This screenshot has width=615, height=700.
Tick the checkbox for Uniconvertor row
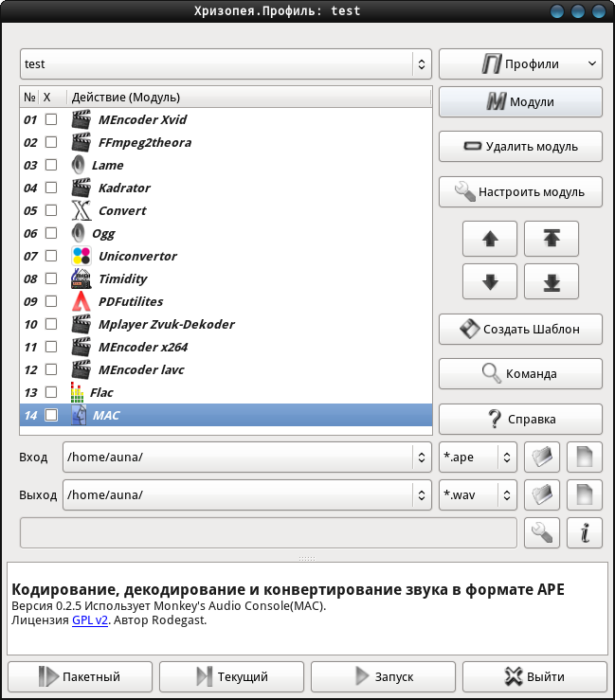click(51, 256)
